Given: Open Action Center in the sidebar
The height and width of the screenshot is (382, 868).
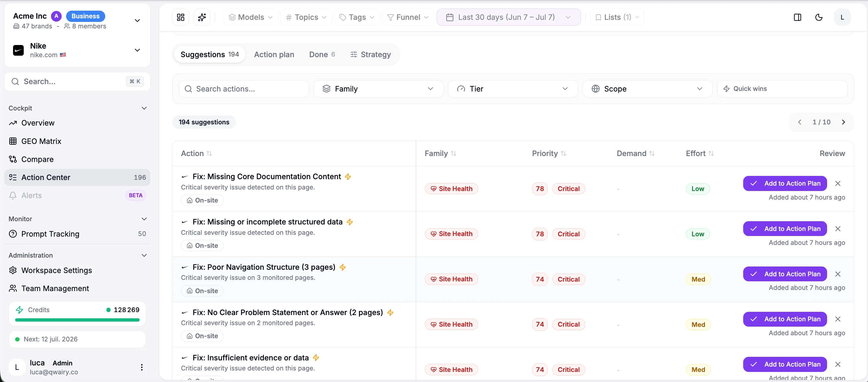Looking at the screenshot, I should [x=77, y=178].
